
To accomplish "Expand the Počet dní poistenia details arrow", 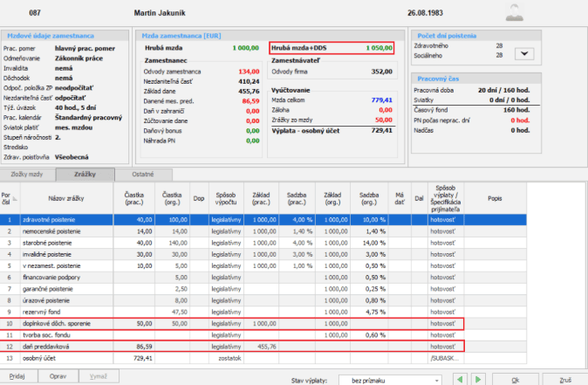I will point(523,54).
